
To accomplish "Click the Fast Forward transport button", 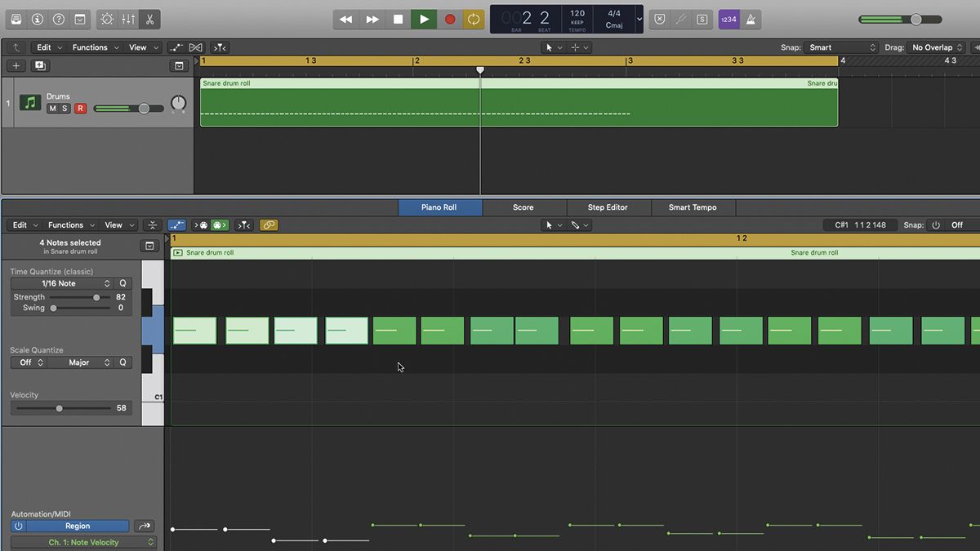I will click(372, 19).
